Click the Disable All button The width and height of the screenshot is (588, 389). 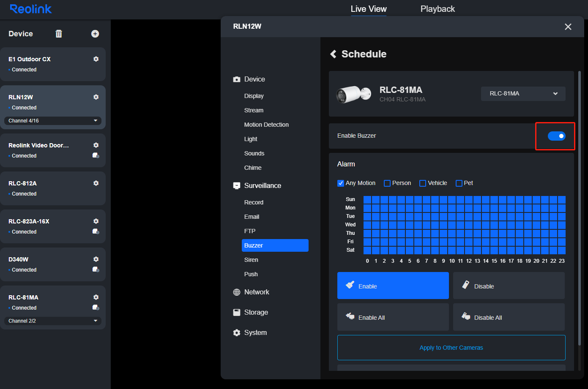[x=509, y=317]
